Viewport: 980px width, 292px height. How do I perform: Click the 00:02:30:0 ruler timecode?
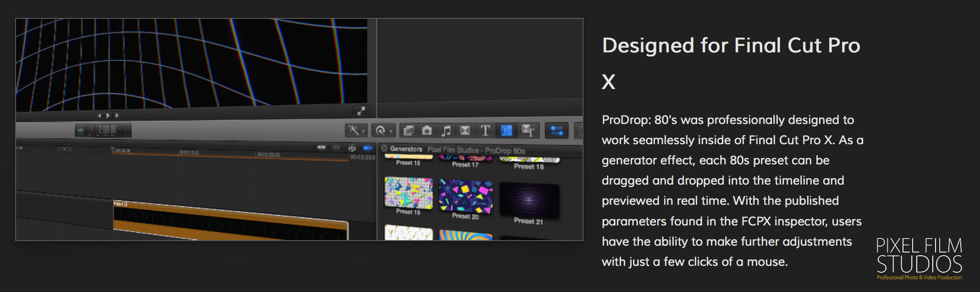pyautogui.click(x=363, y=157)
